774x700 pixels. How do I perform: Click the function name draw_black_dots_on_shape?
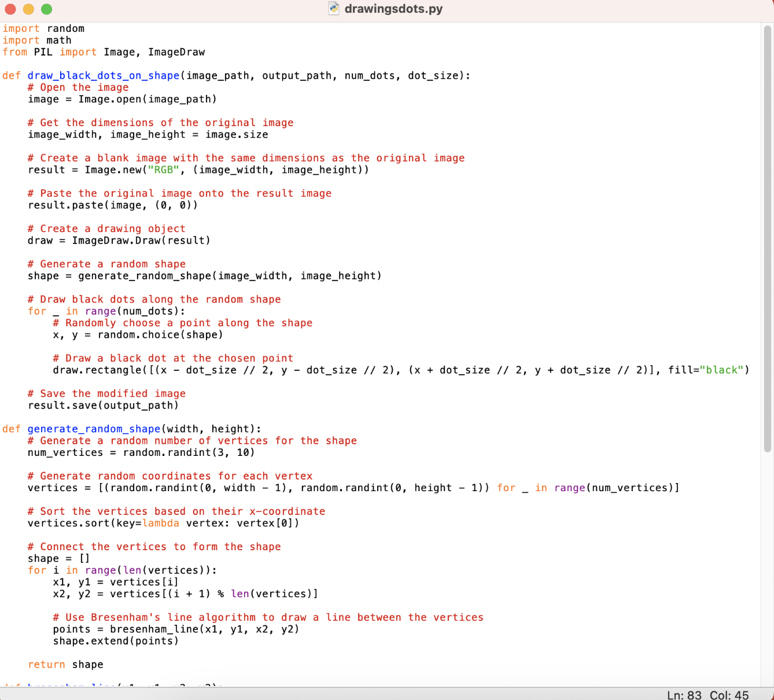[104, 76]
